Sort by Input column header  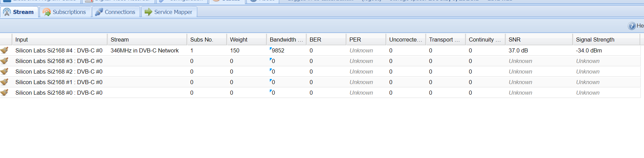[x=60, y=39]
